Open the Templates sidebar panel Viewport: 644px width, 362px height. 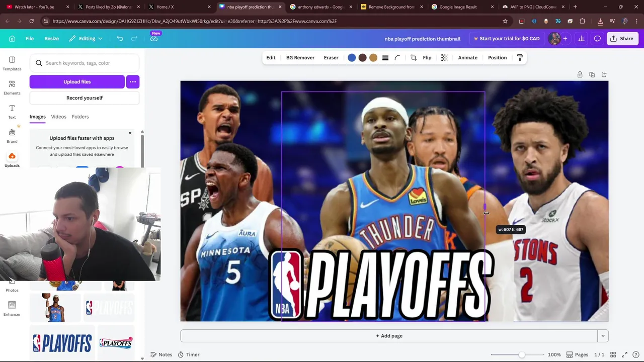[x=12, y=63]
